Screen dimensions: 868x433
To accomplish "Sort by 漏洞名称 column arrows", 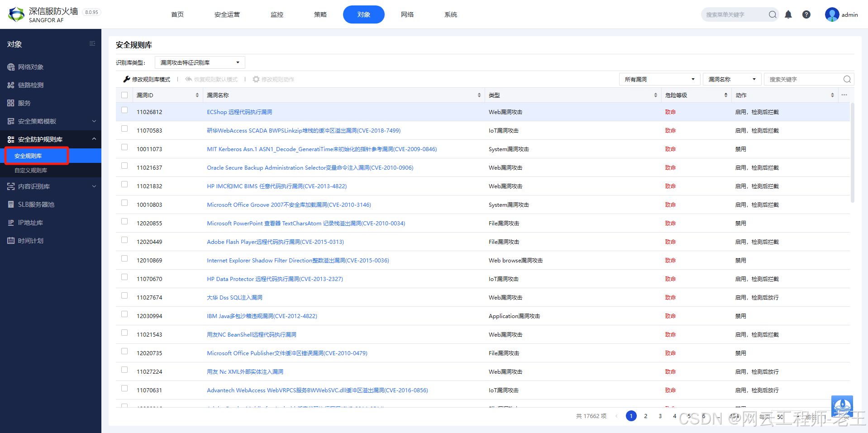I will click(479, 95).
